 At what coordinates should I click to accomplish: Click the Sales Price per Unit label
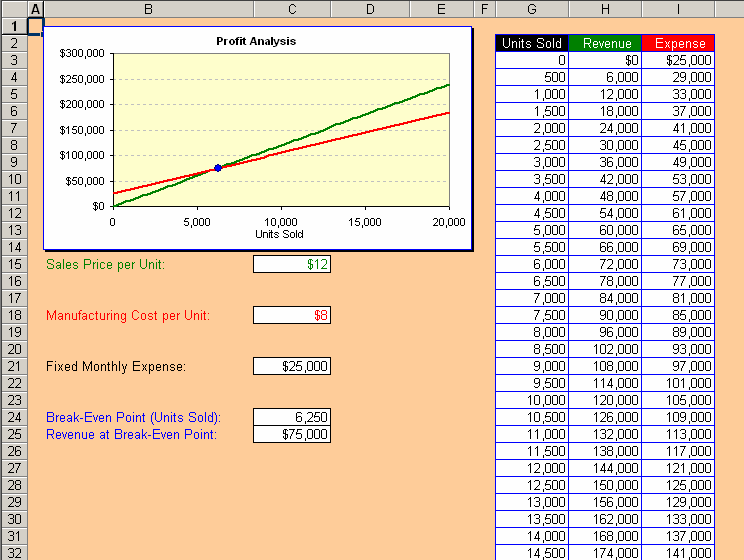pos(106,264)
